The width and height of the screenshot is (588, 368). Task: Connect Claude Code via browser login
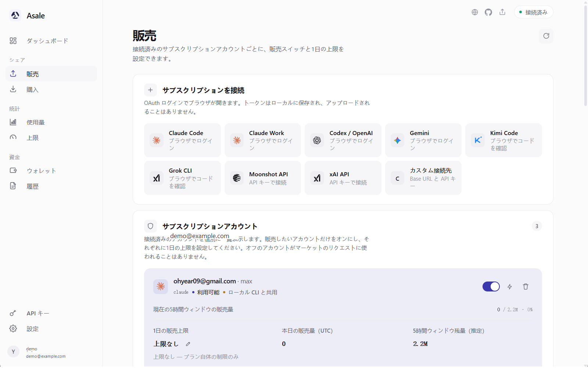pos(182,140)
